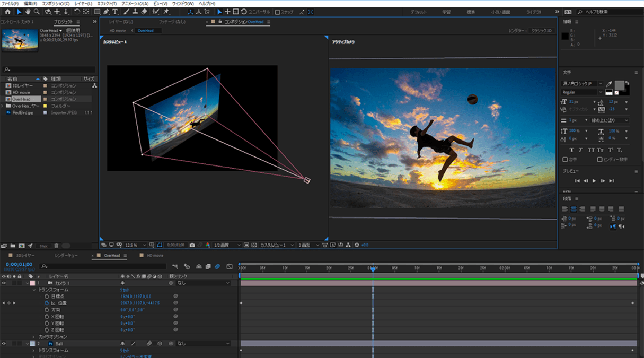
Task: Click the eyedropper in the Character panel
Action: 610,84
